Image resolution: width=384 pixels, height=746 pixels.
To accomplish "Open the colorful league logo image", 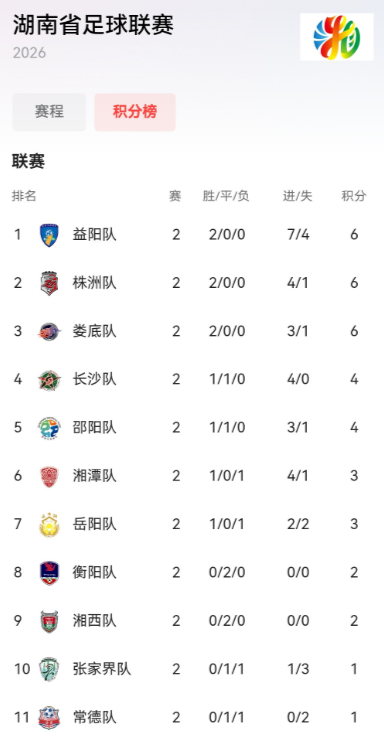I will coord(336,37).
